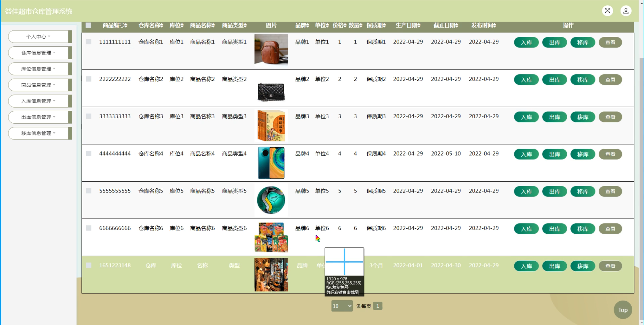
Task: Sort by 品牌 column header
Action: click(x=302, y=25)
